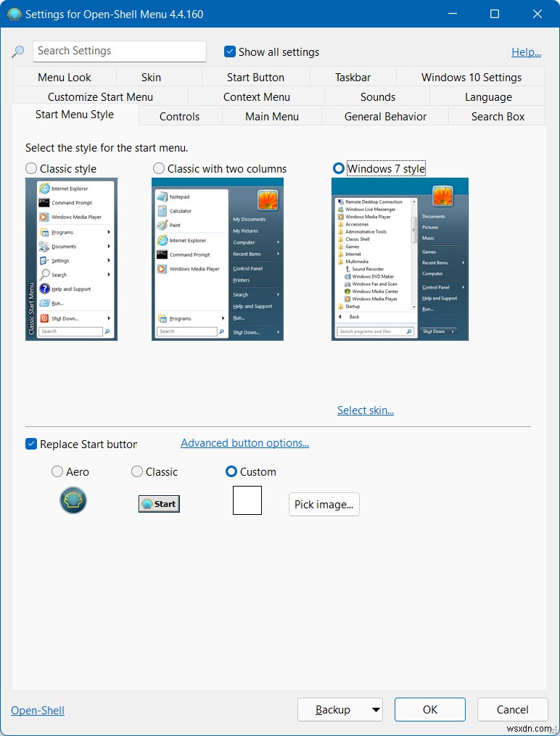Screen dimensions: 560x736
Task: Confirm settings with OK button
Action: 430,710
